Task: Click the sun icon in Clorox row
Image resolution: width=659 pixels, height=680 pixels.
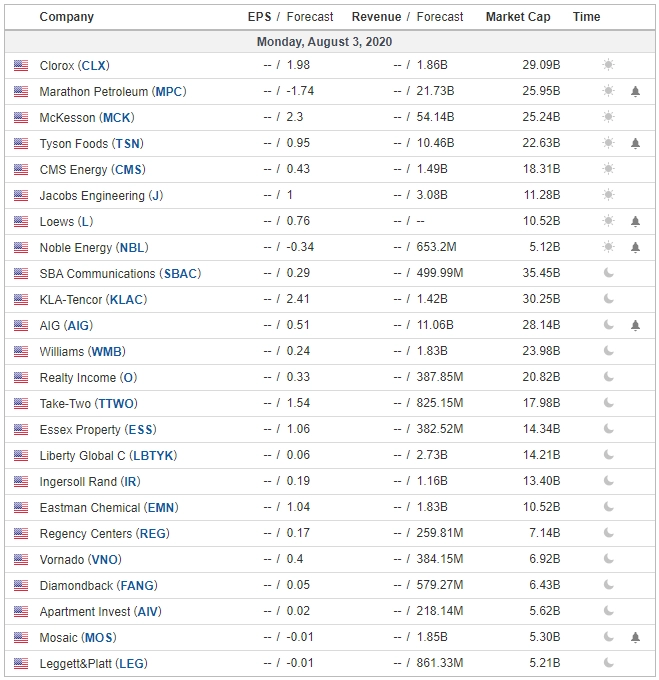Action: pyautogui.click(x=608, y=65)
